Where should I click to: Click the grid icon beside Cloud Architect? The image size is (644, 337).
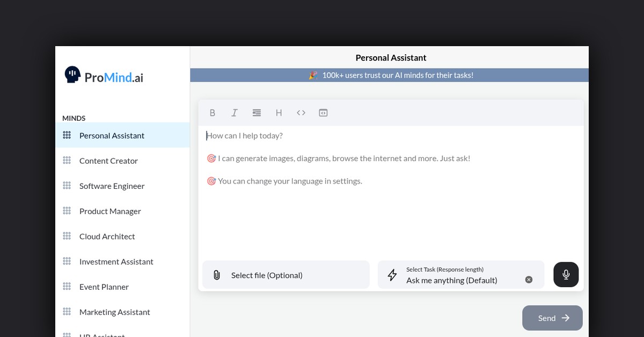(x=67, y=236)
